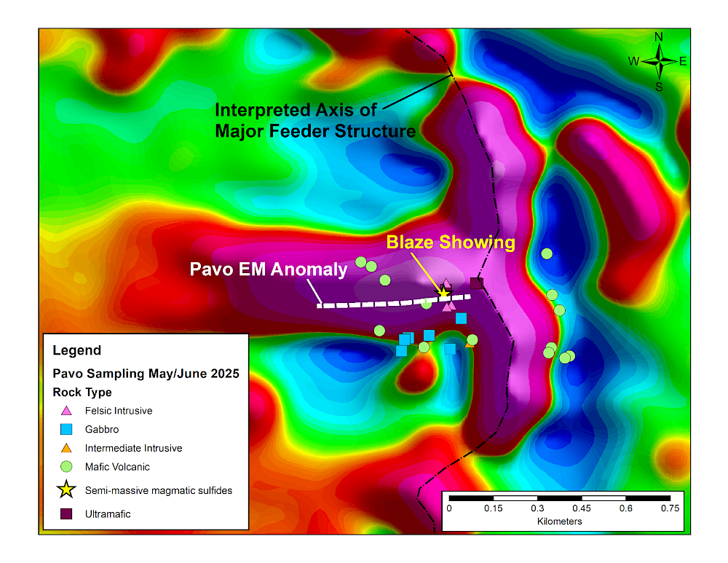Click the yellow star at Blaze Showing
Image resolution: width=728 pixels, height=563 pixels.
click(x=443, y=292)
